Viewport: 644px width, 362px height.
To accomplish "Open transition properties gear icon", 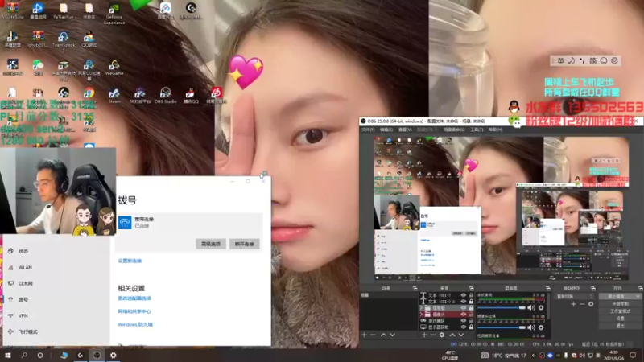I will (591, 304).
